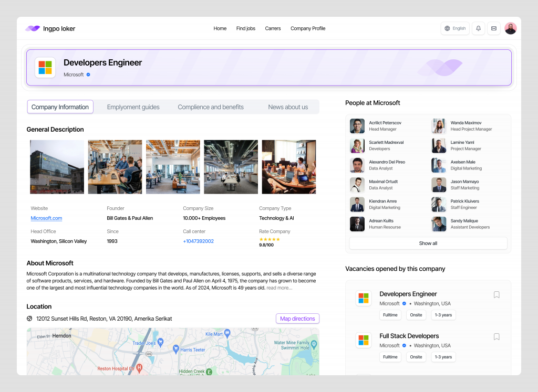Click the Ingpo loker logo
The height and width of the screenshot is (392, 538).
50,28
